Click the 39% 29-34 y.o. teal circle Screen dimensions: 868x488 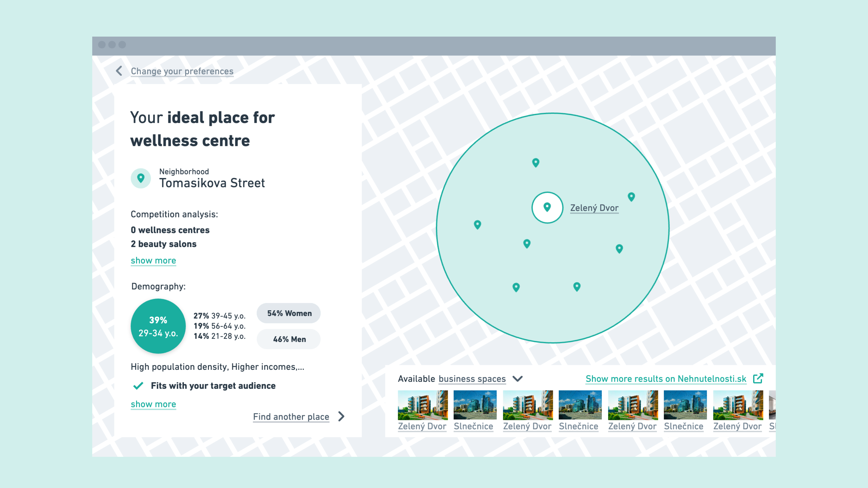point(158,326)
